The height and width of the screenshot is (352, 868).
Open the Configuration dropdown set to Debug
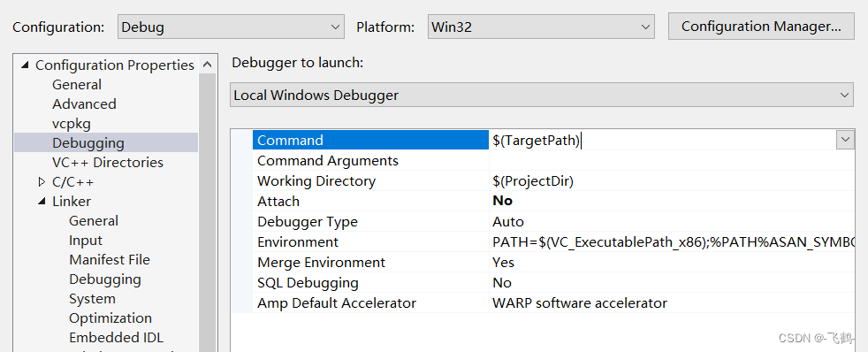click(231, 27)
